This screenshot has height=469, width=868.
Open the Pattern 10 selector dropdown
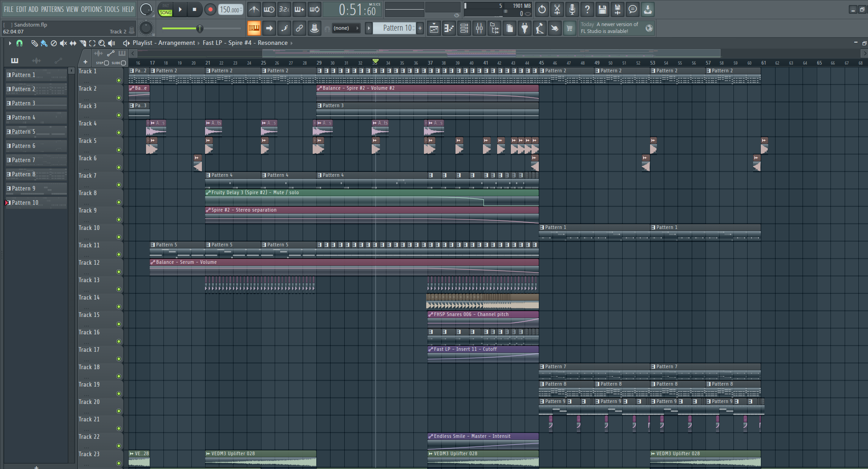tap(394, 28)
